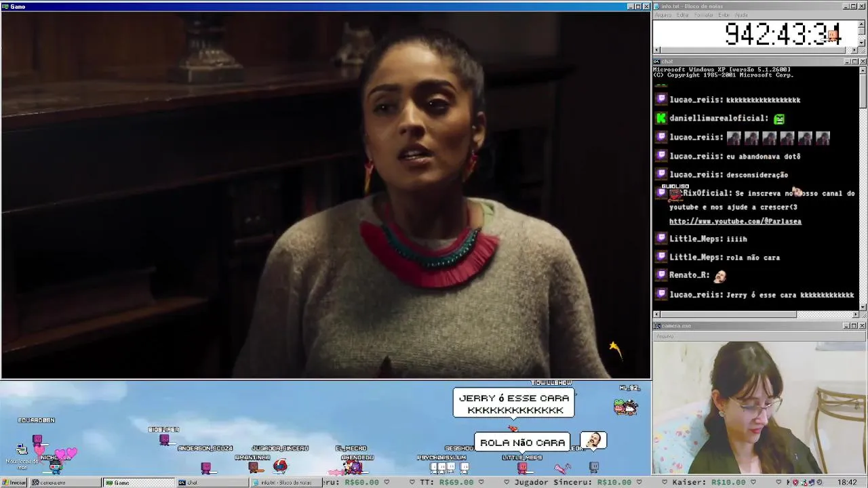Click the Twitch badge beside 'eu abandonava dotô'
This screenshot has width=868, height=488.
click(661, 156)
